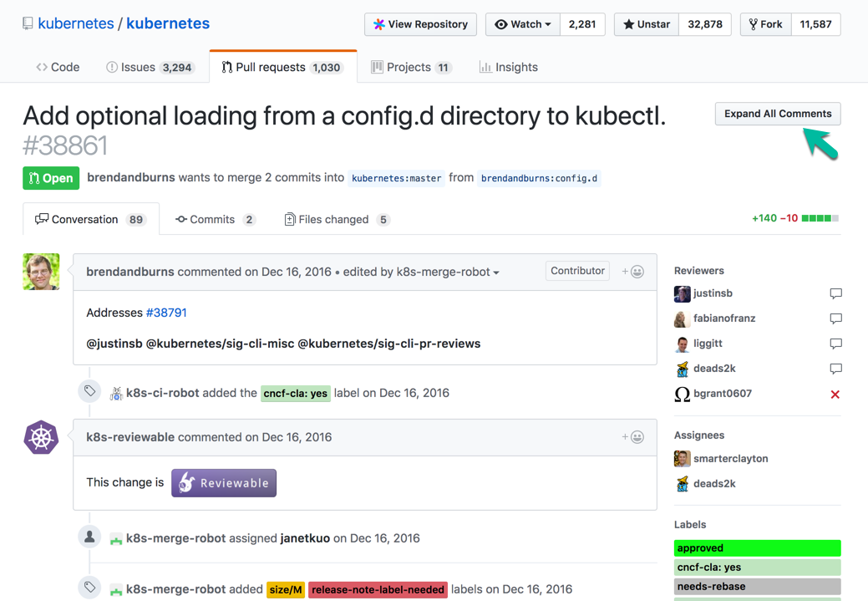The width and height of the screenshot is (868, 601).
Task: Open the bold kubernetes repository link
Action: point(168,23)
